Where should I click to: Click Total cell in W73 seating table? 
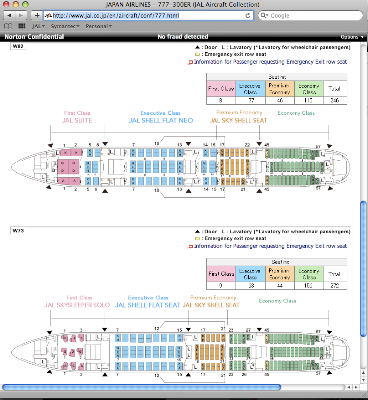coord(335,274)
